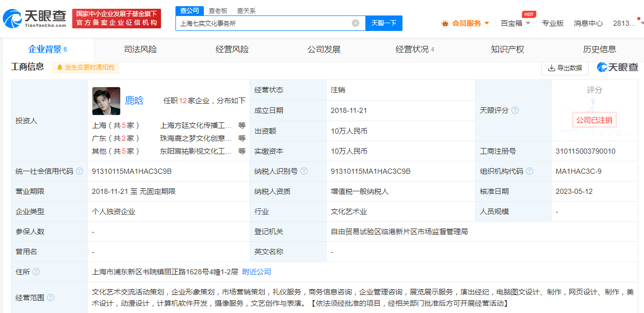Open 东阳宸祐影视文化 company link
Screen dimensions: 644x313
coord(196,151)
